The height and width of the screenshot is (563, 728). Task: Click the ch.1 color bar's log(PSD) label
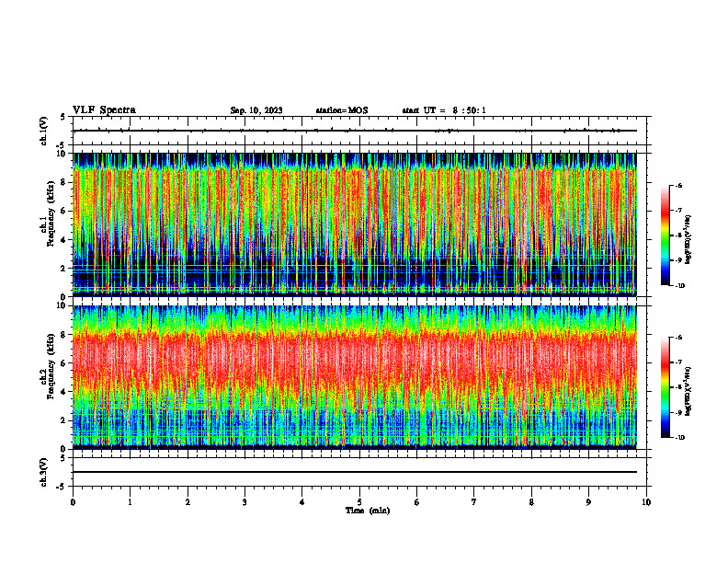688,239
